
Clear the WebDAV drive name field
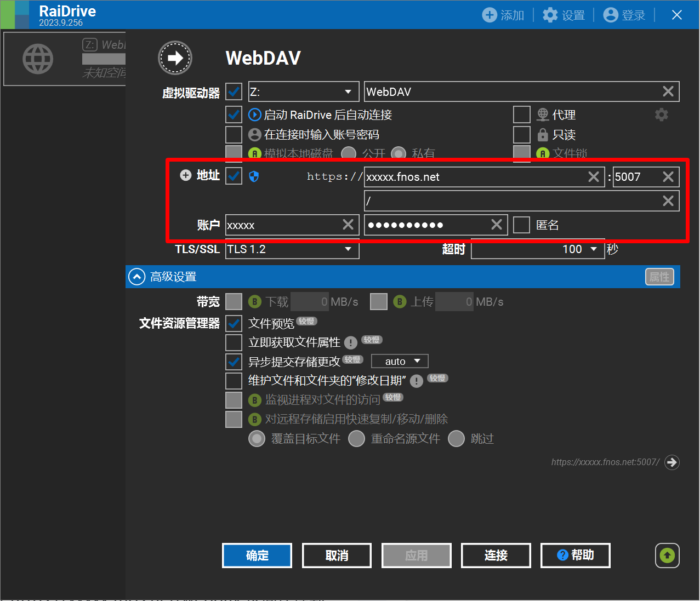(x=668, y=91)
